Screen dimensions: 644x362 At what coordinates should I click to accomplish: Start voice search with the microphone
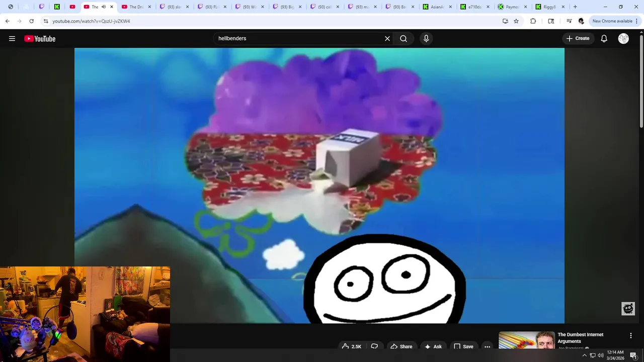tap(426, 39)
